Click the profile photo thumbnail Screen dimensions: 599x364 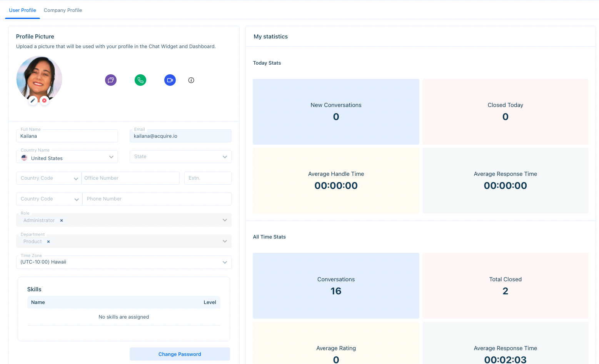[x=39, y=77]
